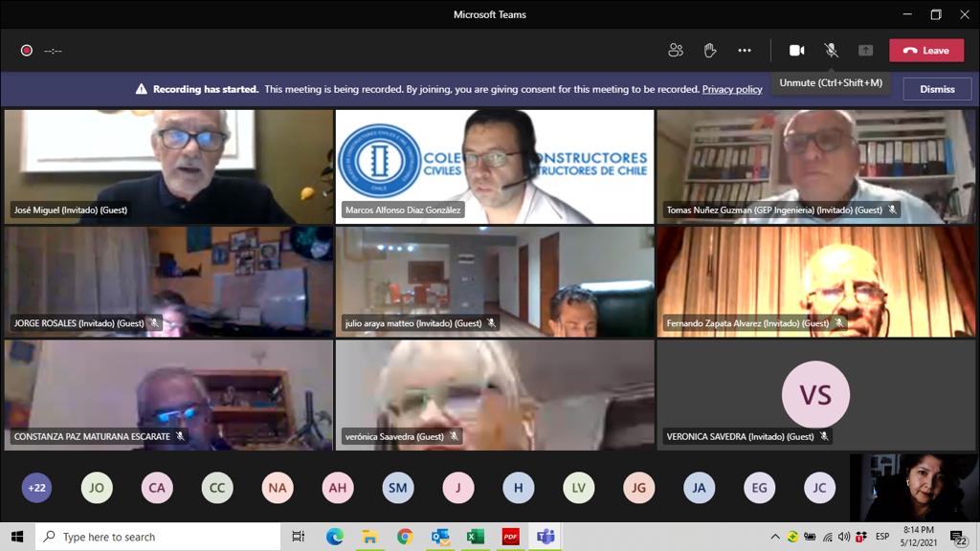980x551 pixels.
Task: Raise your hand in the meeting
Action: click(710, 50)
